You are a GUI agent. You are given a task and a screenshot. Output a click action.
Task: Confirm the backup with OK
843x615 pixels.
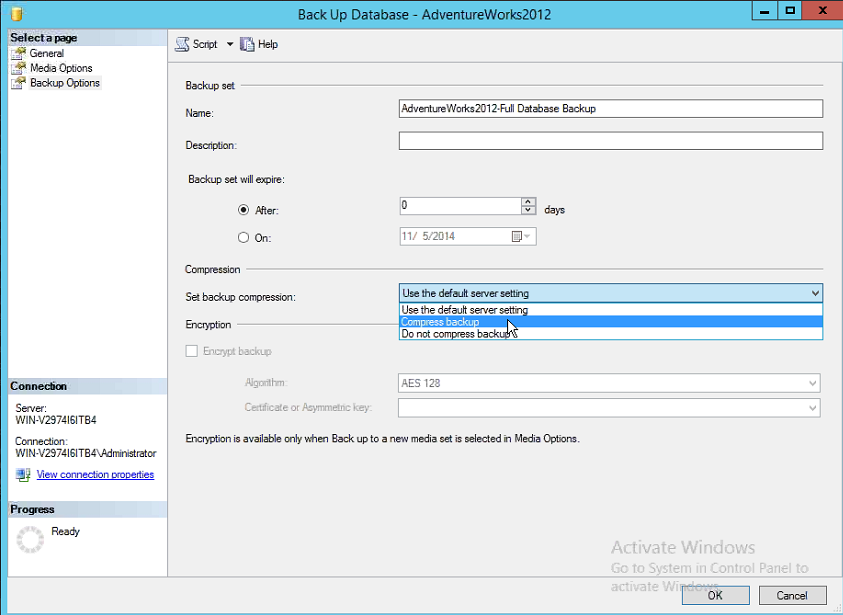[715, 594]
